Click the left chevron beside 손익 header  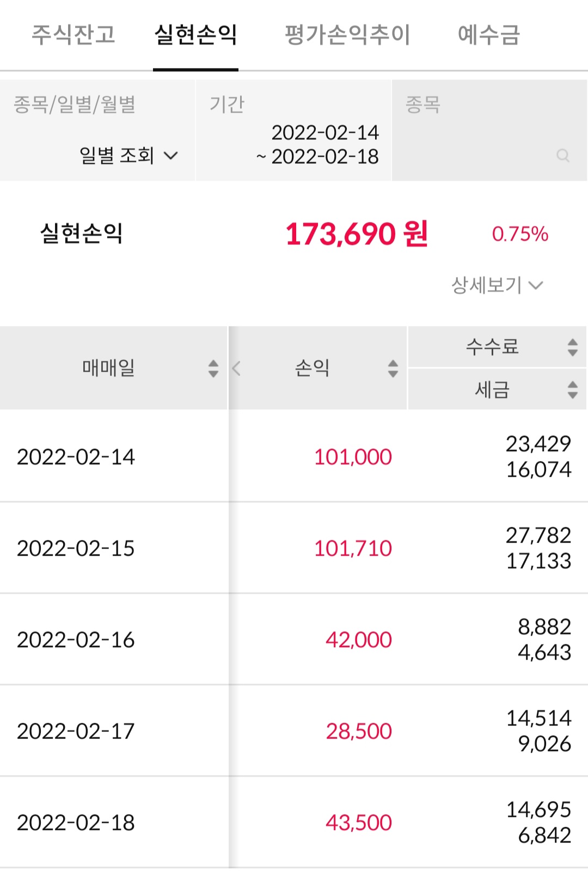[236, 369]
